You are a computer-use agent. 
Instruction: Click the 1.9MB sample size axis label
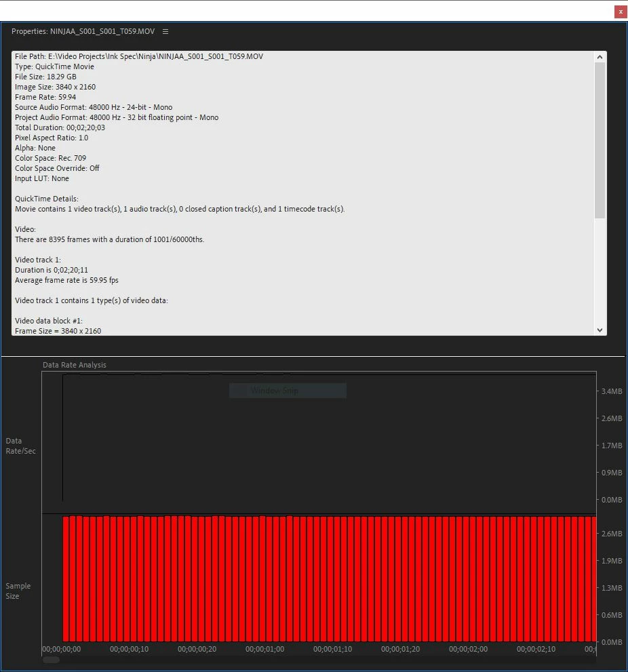(x=612, y=561)
